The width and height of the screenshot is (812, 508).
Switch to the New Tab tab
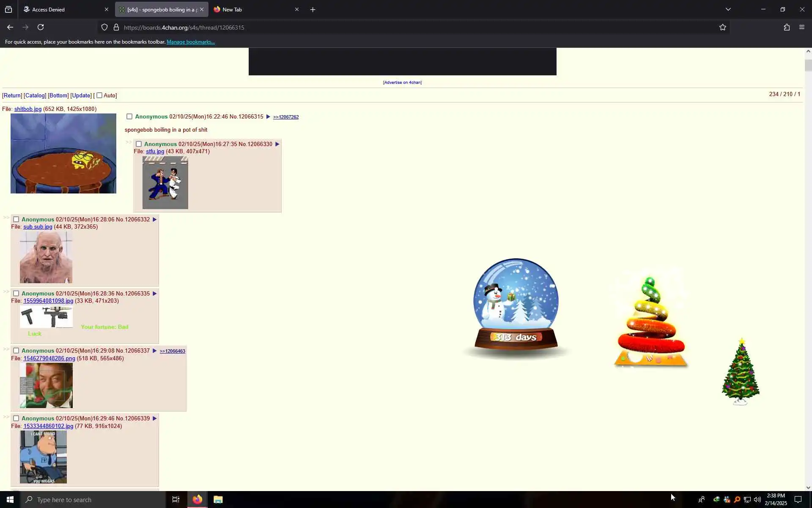coord(253,9)
